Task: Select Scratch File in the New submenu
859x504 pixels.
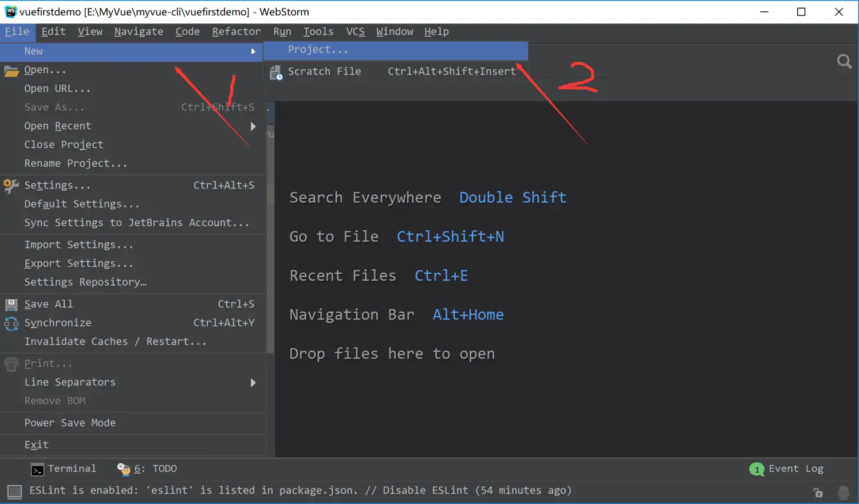Action: [x=396, y=72]
